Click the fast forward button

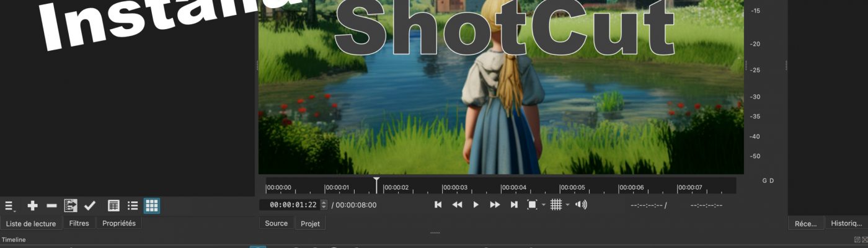point(495,205)
